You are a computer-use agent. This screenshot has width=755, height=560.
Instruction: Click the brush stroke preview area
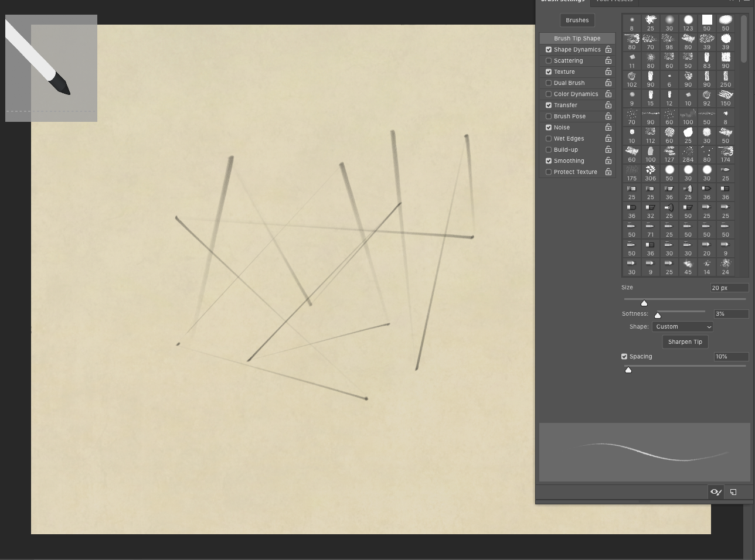(x=644, y=452)
